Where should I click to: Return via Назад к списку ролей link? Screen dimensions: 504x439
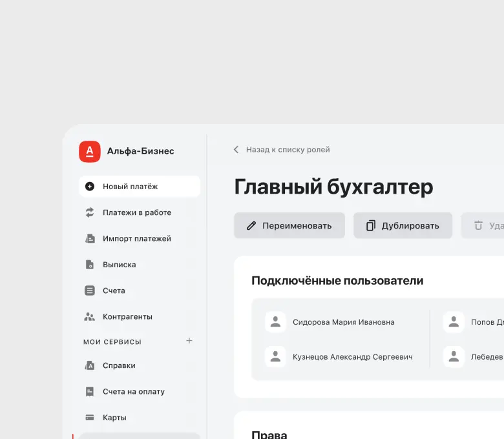(x=288, y=150)
